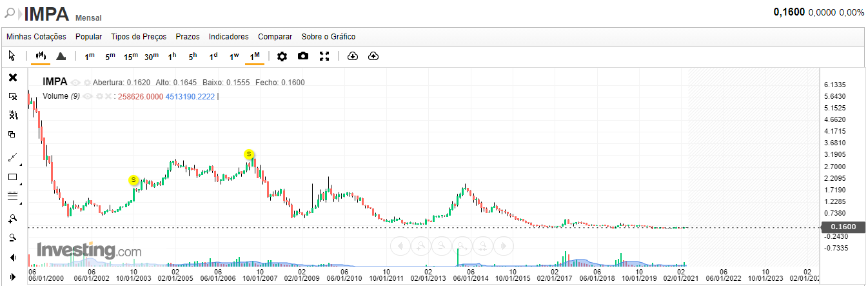Switch to area chart style
The height and width of the screenshot is (286, 868).
click(x=61, y=56)
